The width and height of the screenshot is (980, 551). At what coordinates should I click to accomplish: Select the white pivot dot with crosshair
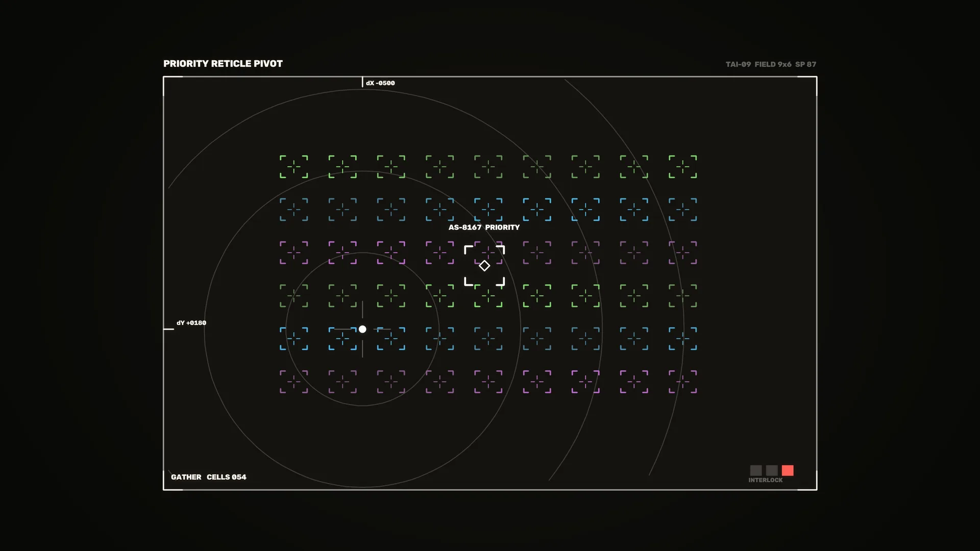(362, 329)
